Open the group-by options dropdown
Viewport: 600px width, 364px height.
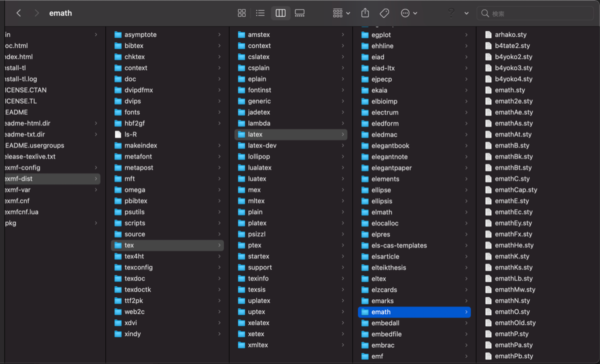[341, 13]
